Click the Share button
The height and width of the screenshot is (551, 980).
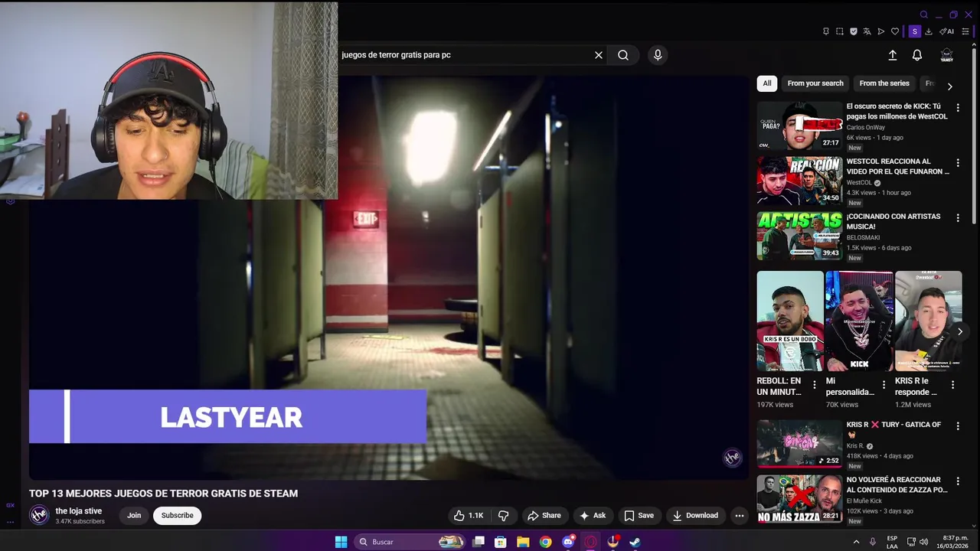(544, 516)
